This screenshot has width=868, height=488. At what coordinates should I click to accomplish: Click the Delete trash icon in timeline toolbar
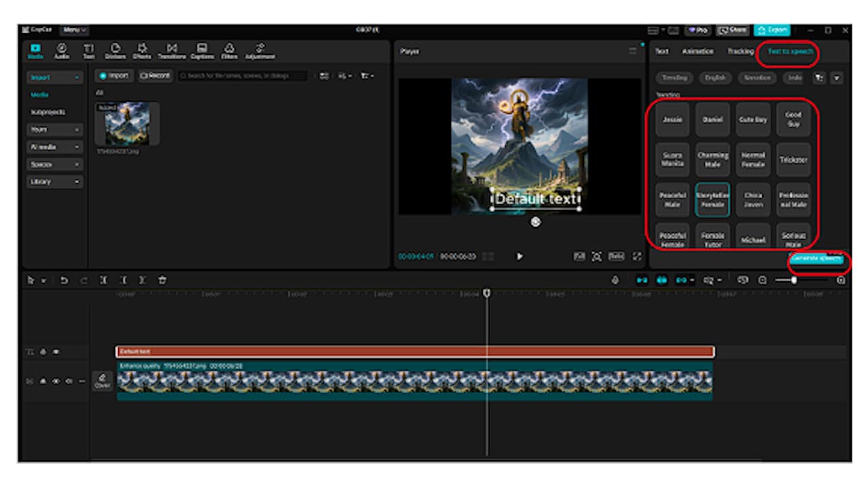click(x=162, y=279)
